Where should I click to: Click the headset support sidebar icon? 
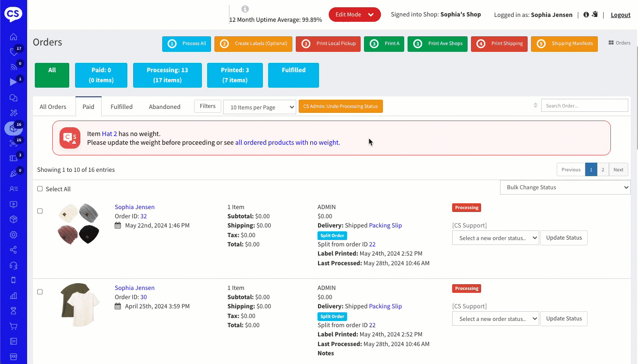[x=14, y=265]
